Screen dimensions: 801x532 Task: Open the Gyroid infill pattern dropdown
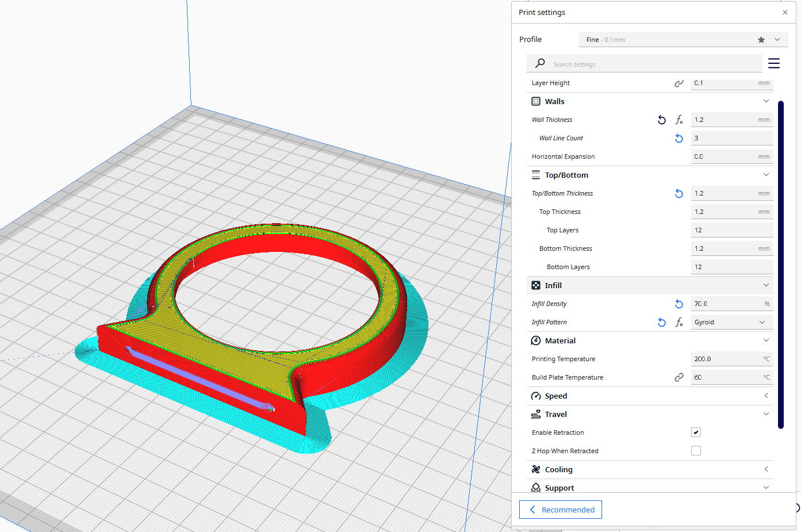tap(731, 322)
